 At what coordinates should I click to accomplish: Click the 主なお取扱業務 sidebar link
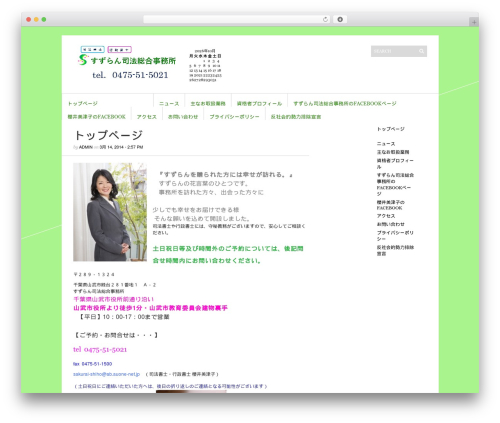pos(393,152)
